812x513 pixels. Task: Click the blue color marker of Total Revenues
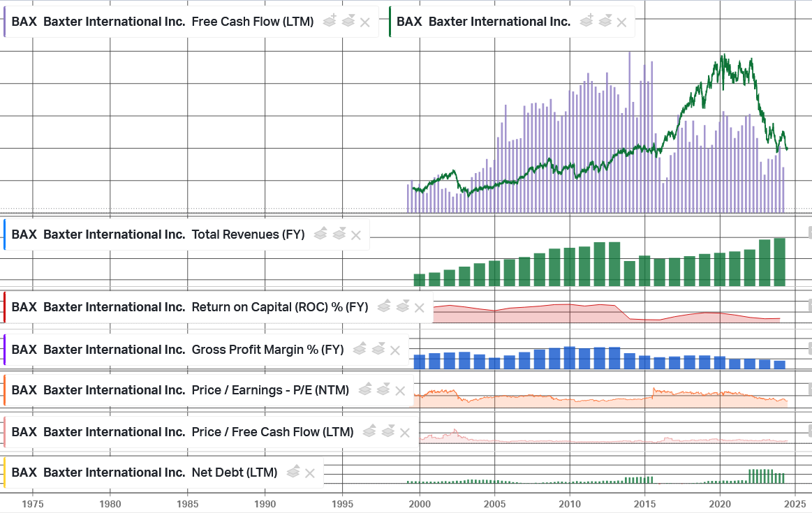point(5,235)
